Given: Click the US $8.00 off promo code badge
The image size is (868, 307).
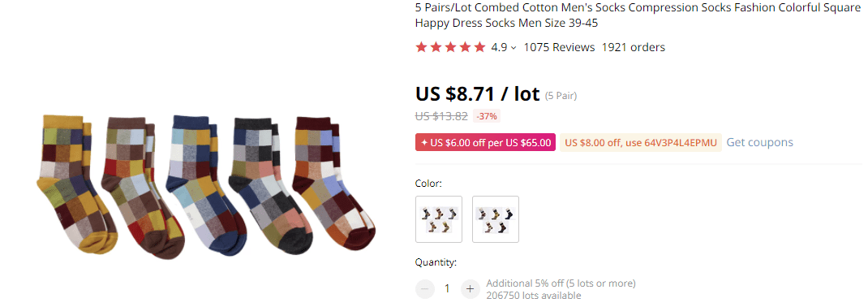Looking at the screenshot, I should [641, 142].
